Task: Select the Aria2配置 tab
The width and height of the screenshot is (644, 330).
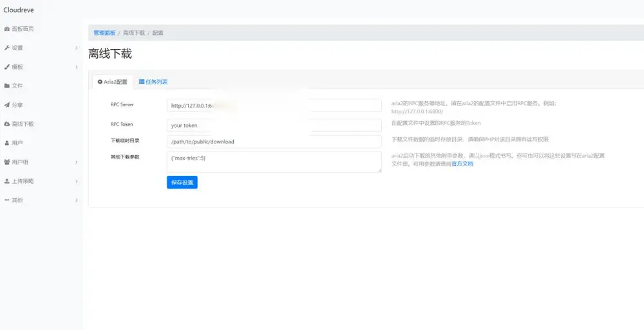Action: point(113,82)
